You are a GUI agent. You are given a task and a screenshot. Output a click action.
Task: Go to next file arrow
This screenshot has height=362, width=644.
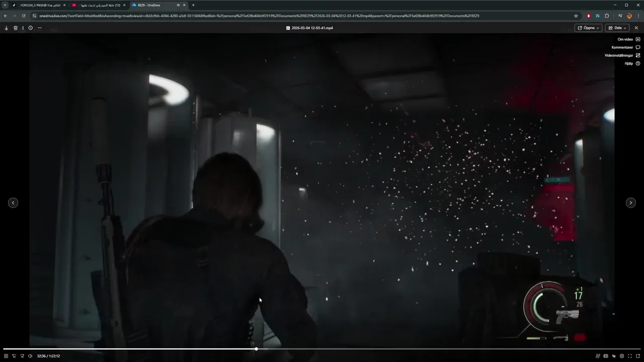630,203
